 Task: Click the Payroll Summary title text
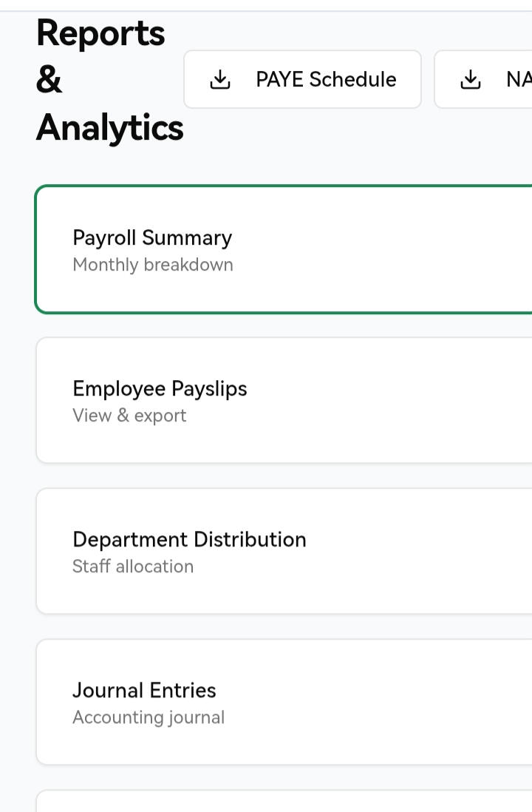point(152,237)
